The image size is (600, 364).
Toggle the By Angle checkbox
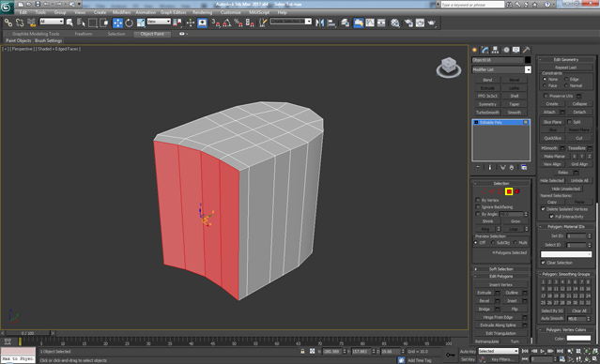478,214
